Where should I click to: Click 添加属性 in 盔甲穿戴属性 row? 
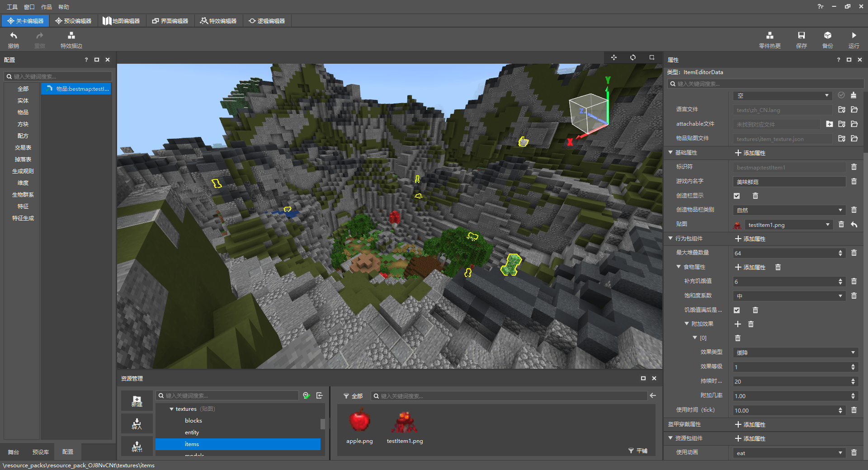pos(750,425)
